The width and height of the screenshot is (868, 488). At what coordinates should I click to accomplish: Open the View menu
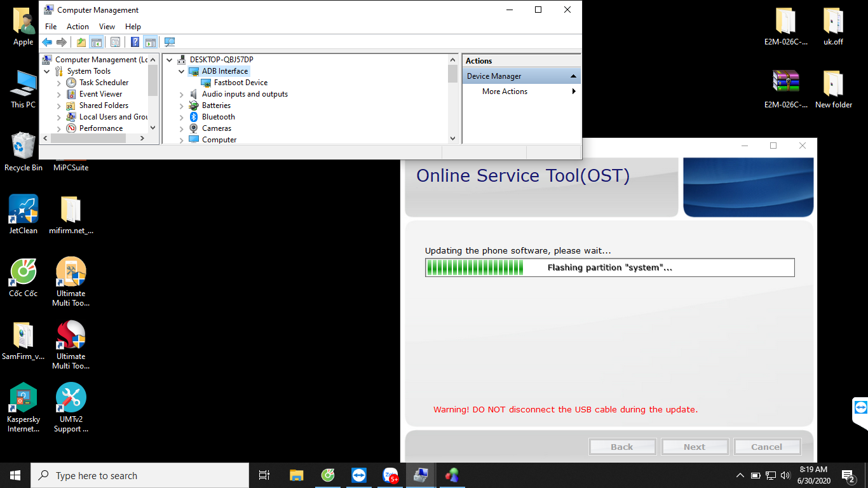[x=107, y=27]
